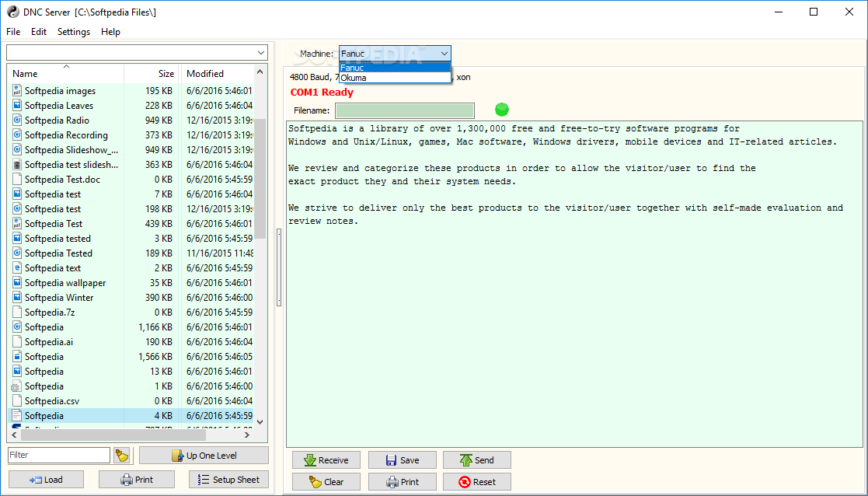Sort the file list by Size column
The height and width of the screenshot is (496, 868).
click(152, 74)
